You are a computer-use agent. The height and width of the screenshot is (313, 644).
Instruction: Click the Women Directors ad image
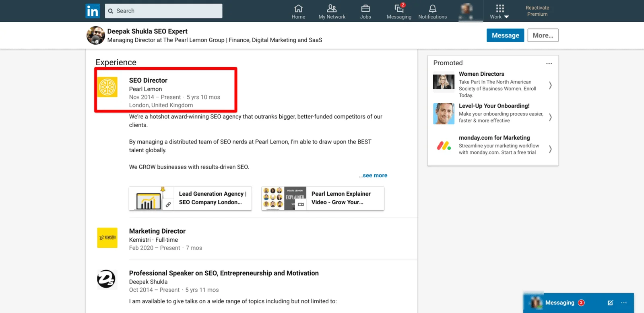444,82
